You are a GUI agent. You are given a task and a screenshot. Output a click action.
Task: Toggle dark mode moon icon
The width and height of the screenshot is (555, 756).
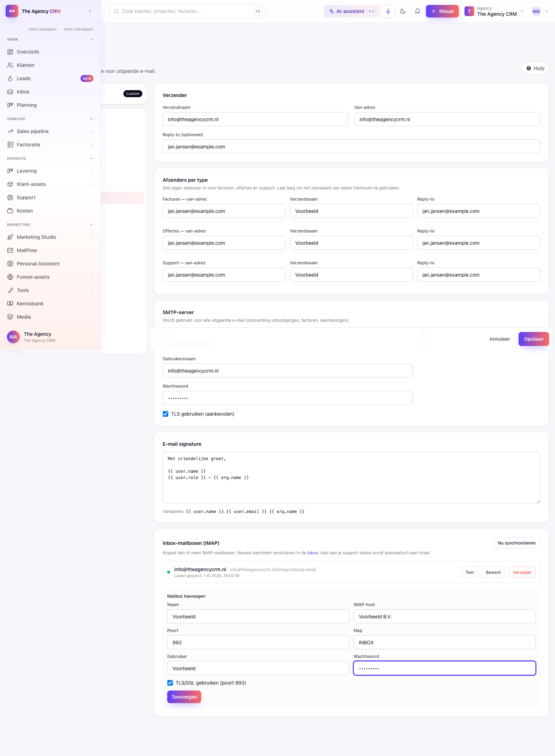coord(403,11)
